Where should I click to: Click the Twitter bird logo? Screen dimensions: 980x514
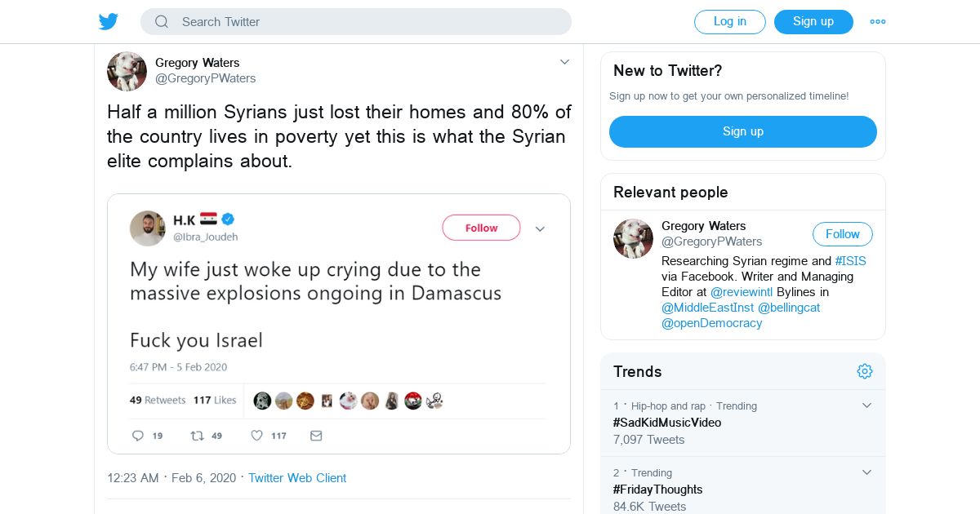click(x=109, y=21)
